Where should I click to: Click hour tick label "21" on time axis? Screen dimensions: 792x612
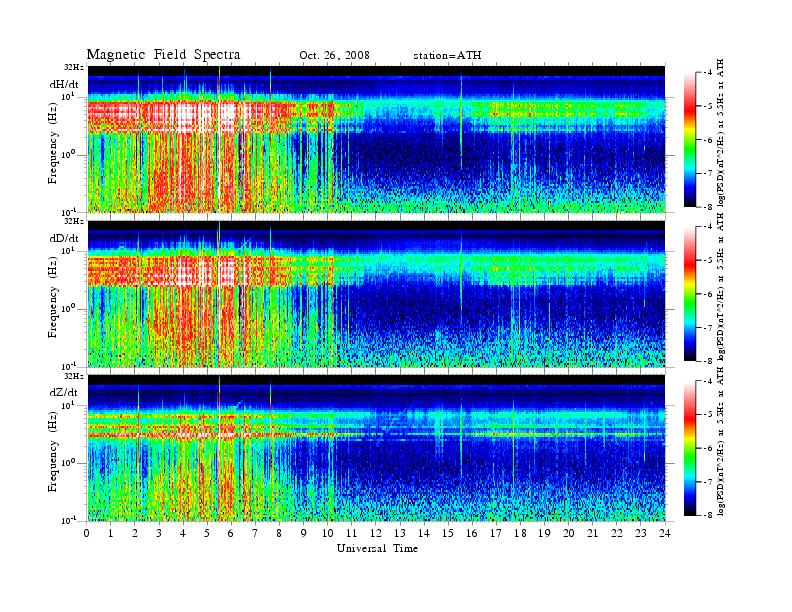tap(592, 534)
